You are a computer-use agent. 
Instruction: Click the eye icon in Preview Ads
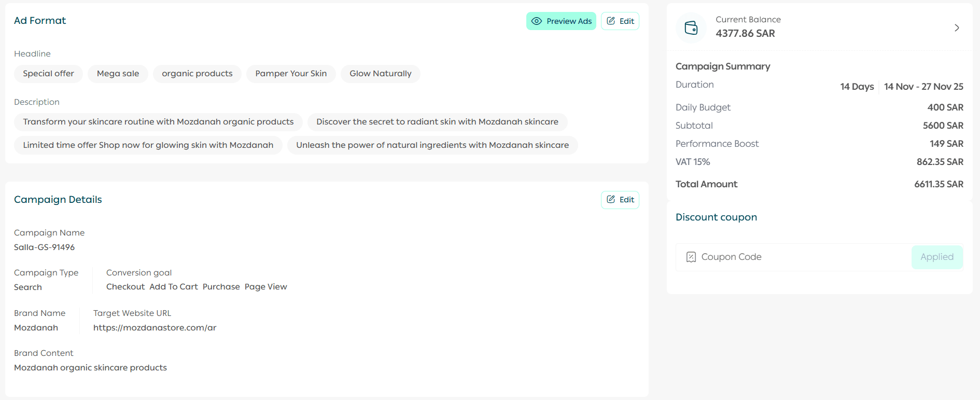[537, 21]
